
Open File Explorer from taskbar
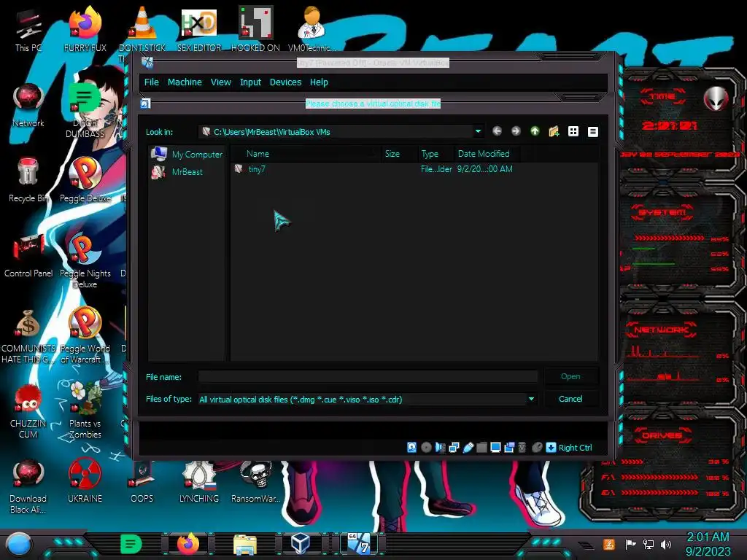(245, 544)
